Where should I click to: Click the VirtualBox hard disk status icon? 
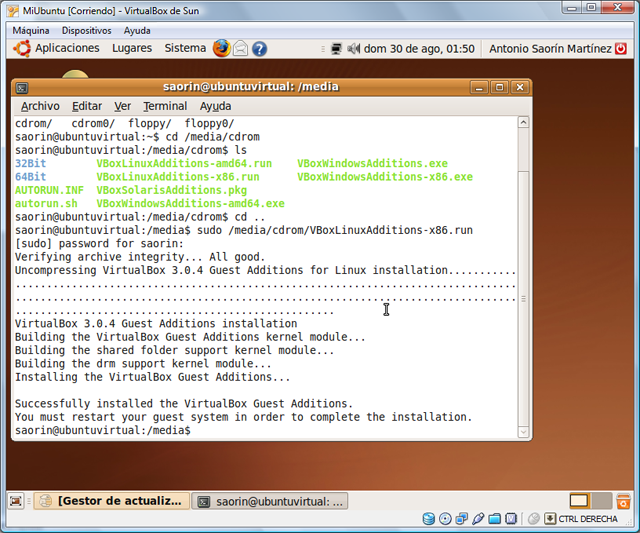428,519
